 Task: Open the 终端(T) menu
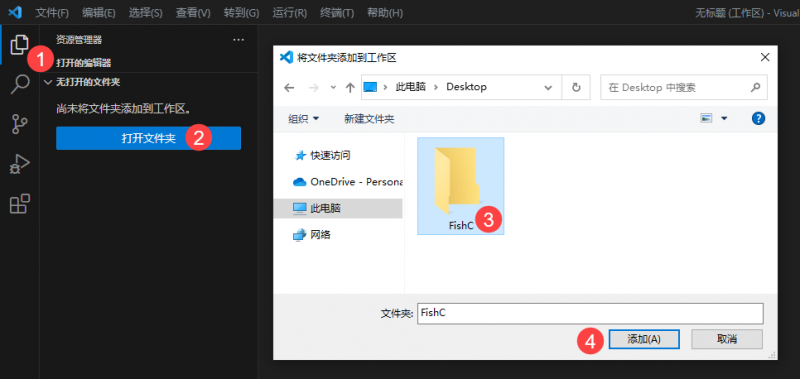(x=337, y=13)
